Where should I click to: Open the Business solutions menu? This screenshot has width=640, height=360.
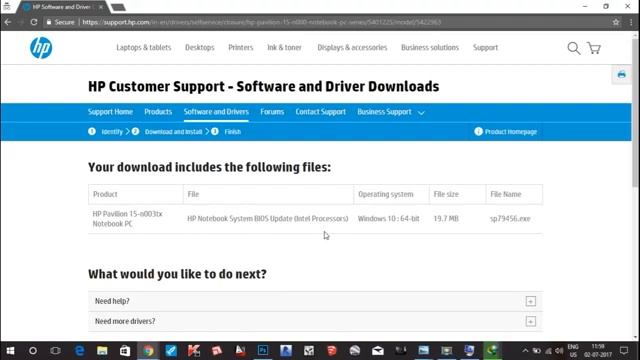click(430, 48)
